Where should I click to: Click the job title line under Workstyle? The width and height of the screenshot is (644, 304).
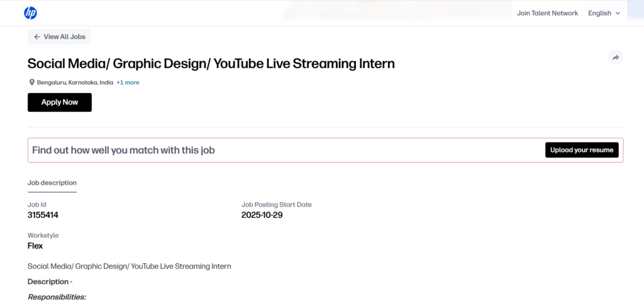[129, 266]
